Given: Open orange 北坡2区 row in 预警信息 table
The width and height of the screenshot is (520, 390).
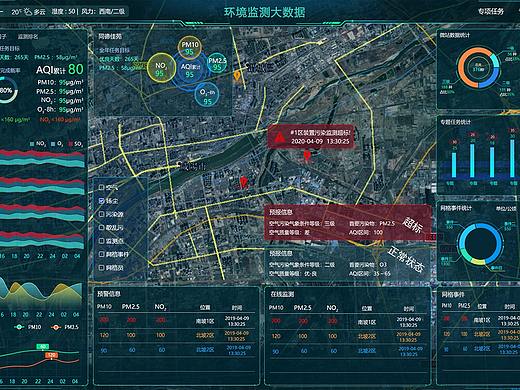Looking at the screenshot, I should click(177, 336).
